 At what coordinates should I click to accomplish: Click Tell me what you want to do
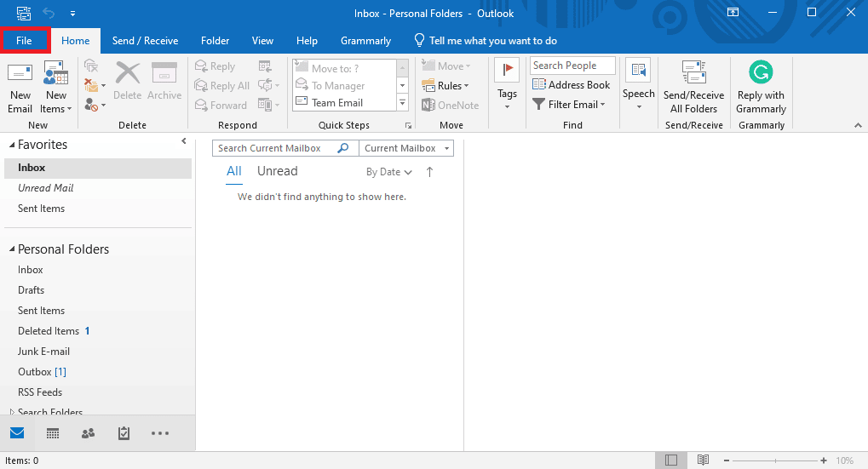(486, 41)
